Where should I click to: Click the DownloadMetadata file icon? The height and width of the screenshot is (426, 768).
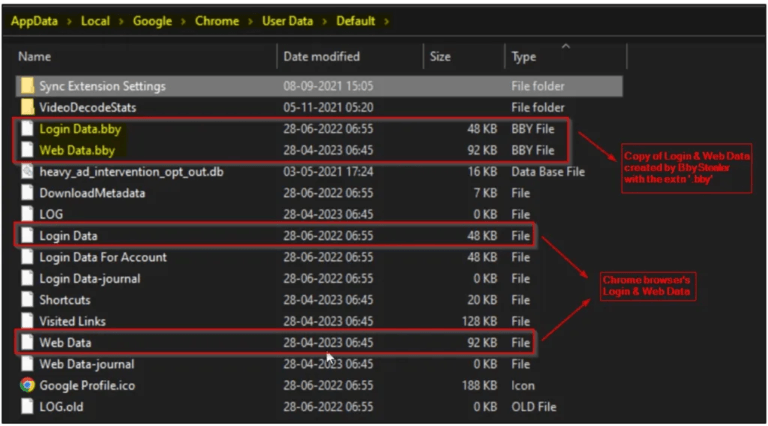tap(27, 193)
